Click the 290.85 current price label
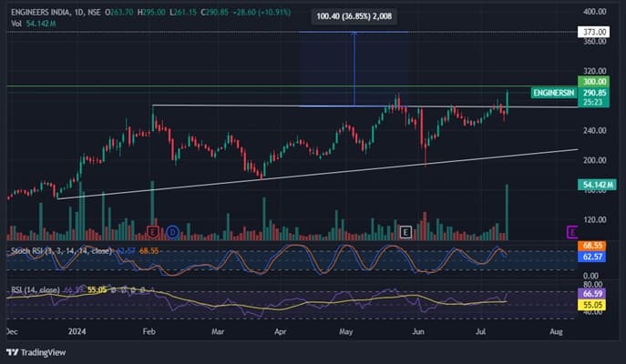 (594, 93)
